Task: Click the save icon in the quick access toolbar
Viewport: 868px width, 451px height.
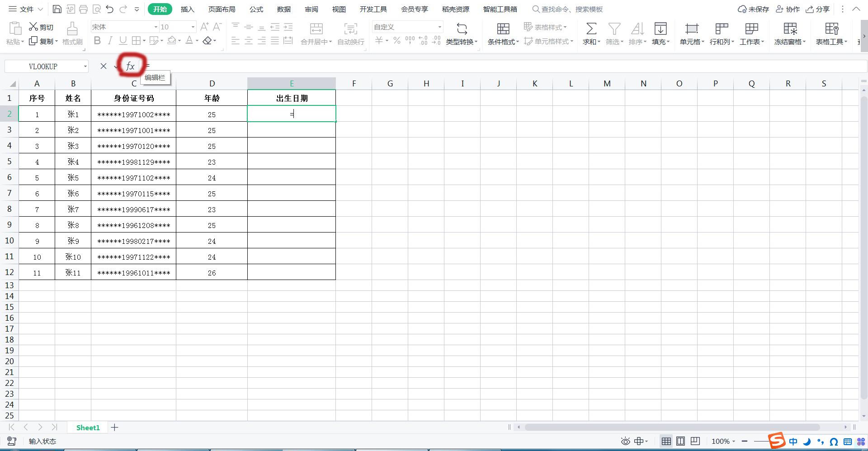Action: tap(57, 9)
